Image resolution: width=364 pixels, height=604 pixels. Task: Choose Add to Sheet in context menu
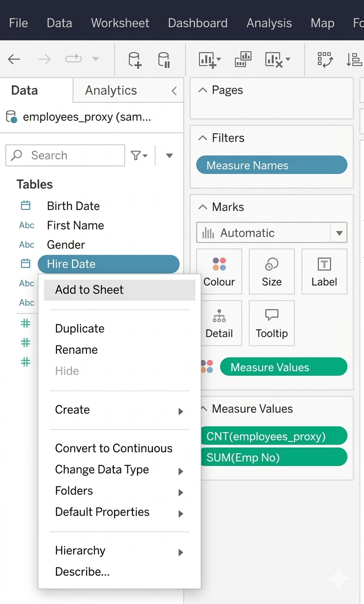click(x=119, y=290)
